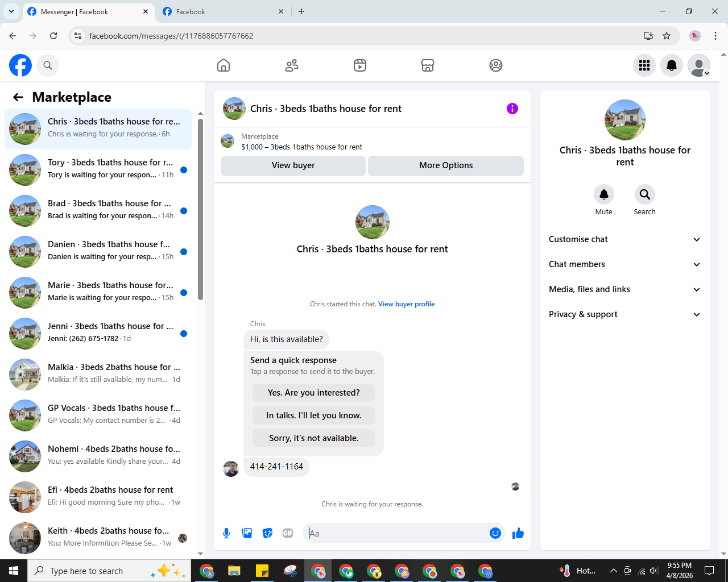Viewport: 728px width, 582px height.
Task: Open Facebook Home icon in top navigation
Action: point(224,65)
